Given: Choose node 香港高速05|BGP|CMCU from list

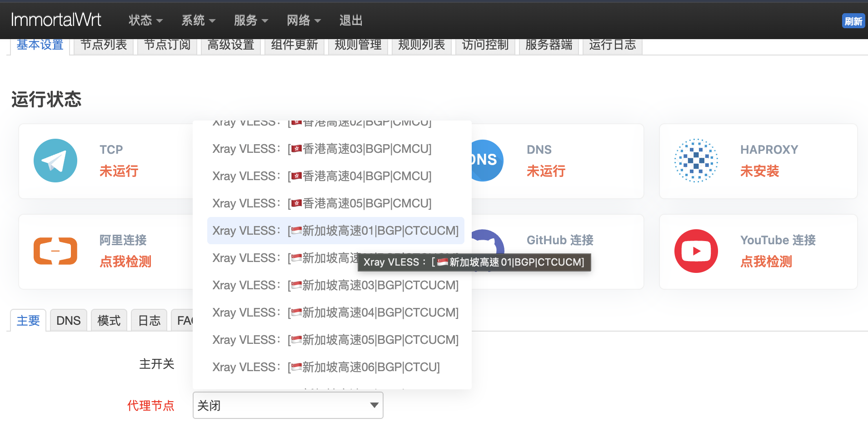Looking at the screenshot, I should (335, 203).
